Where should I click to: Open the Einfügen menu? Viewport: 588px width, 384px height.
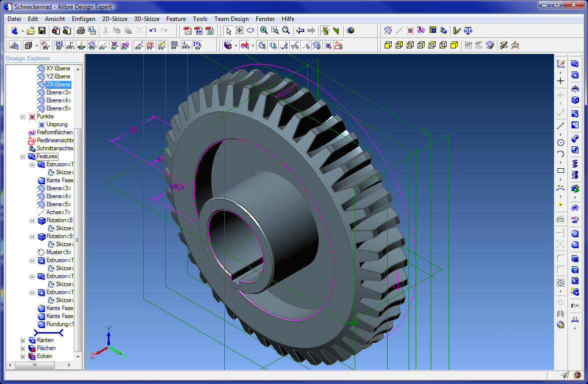(x=83, y=19)
